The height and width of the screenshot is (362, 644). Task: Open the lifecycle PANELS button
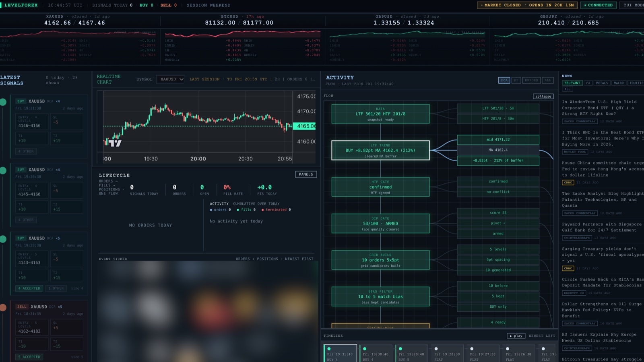coord(306,175)
